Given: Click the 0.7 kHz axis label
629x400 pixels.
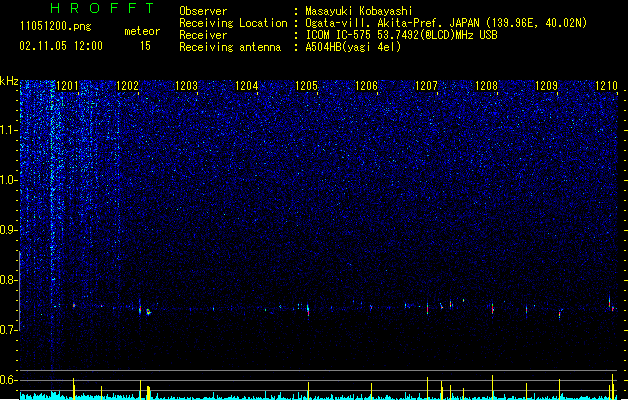Looking at the screenshot, I should point(8,330).
